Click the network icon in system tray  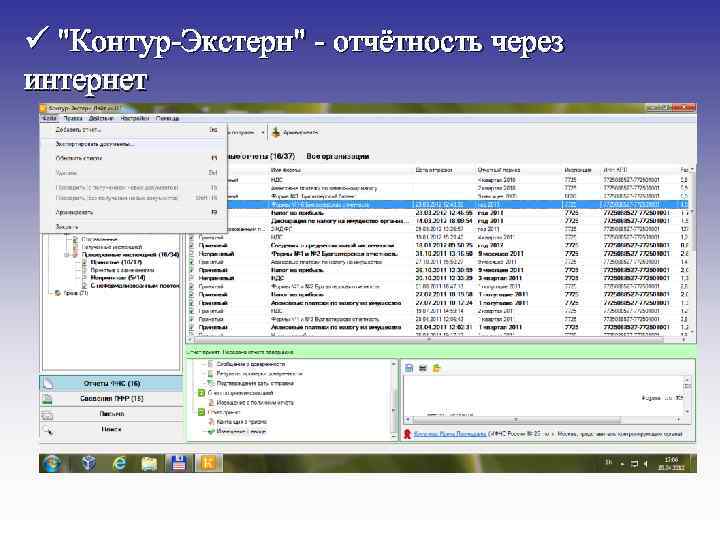pyautogui.click(x=634, y=464)
